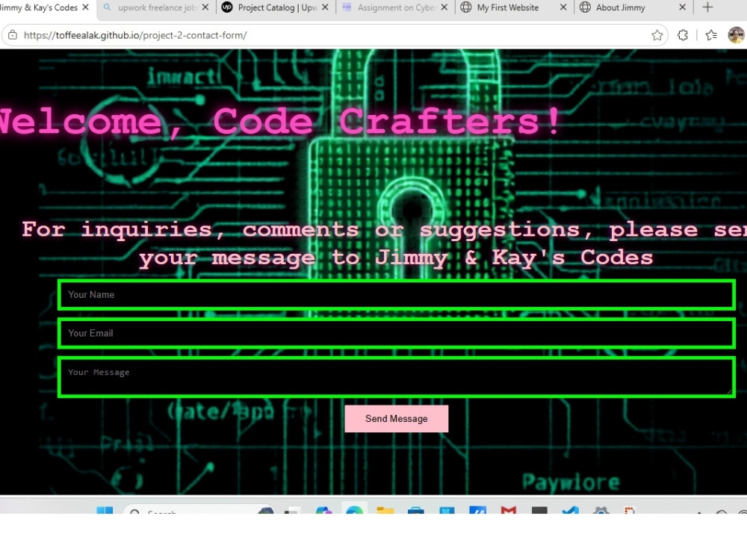The width and height of the screenshot is (747, 560).
Task: Close the About Jimmy tab
Action: click(682, 7)
